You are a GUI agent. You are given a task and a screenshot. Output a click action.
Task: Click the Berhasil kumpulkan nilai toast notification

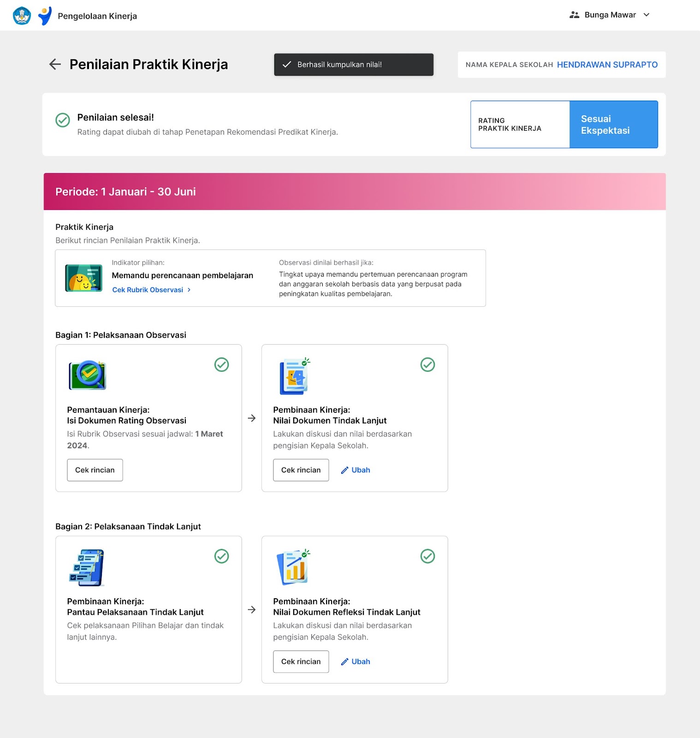pyautogui.click(x=354, y=65)
